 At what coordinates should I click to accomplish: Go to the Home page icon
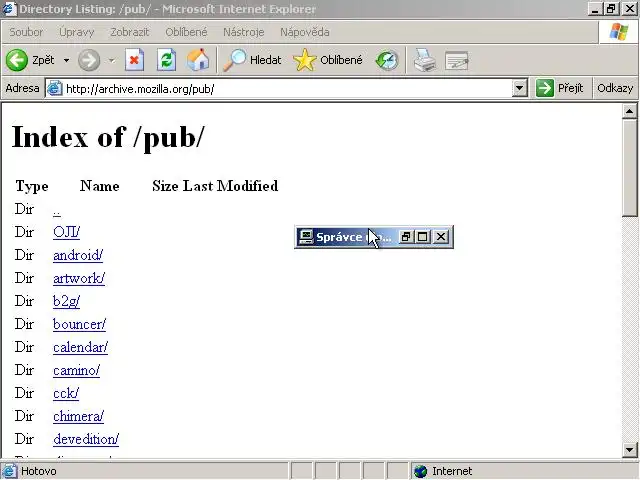click(198, 60)
